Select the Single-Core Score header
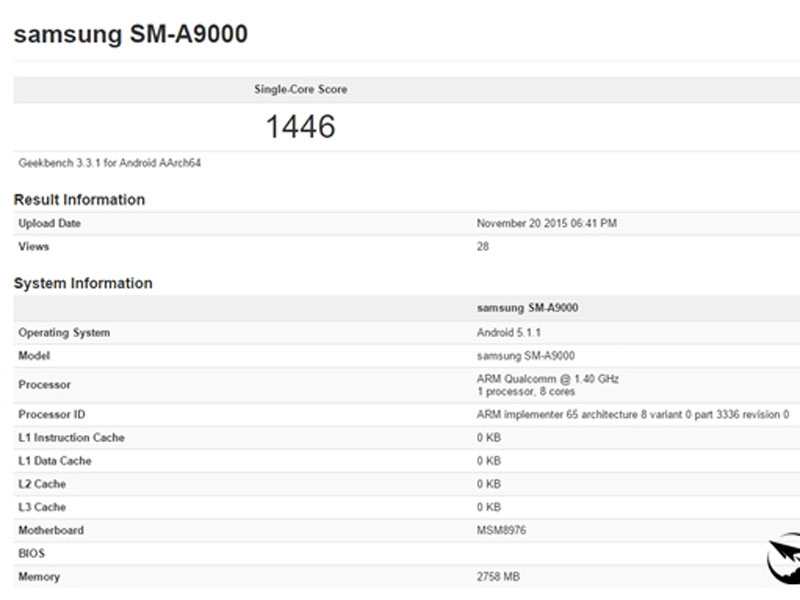Screen dimensions: 800x600 [301, 89]
